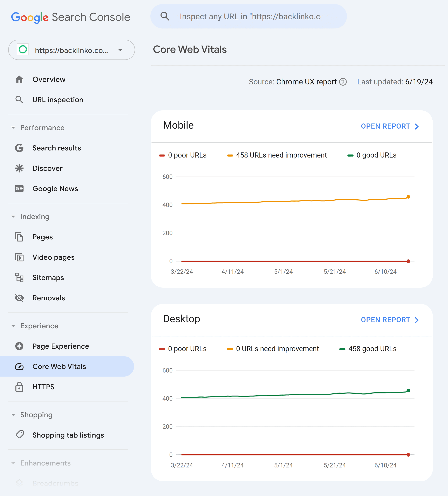This screenshot has width=448, height=496.
Task: Select the Removals hidden-eye icon
Action: click(19, 298)
